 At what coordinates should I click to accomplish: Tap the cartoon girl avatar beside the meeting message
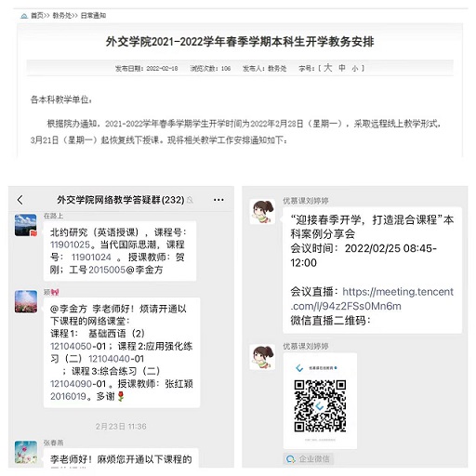point(262,212)
